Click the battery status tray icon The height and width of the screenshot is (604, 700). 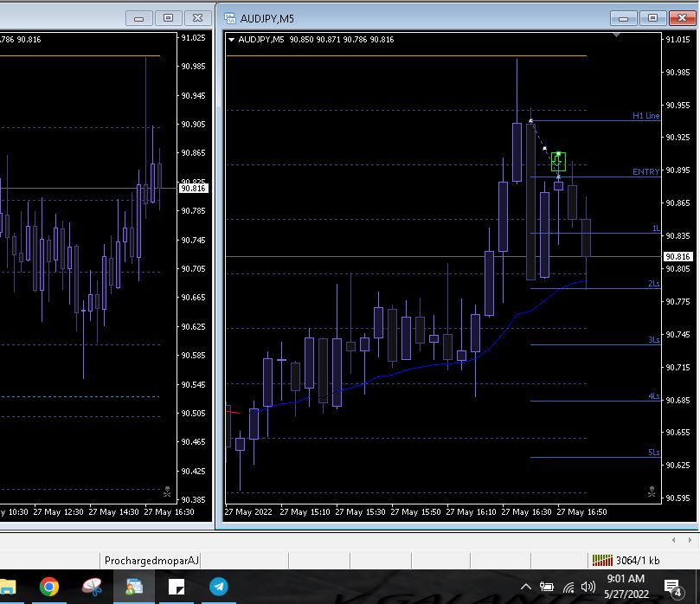tap(547, 588)
